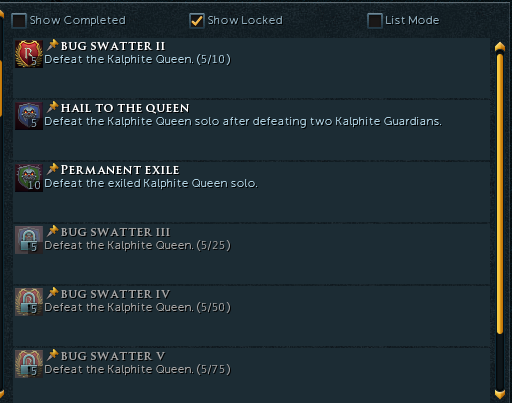Click the Bug Swatter II achievement badge icon
The image size is (512, 403).
29,54
